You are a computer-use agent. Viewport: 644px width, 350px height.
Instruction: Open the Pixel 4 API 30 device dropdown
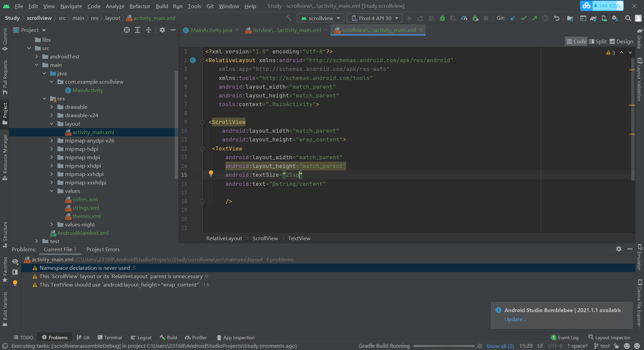click(x=375, y=18)
